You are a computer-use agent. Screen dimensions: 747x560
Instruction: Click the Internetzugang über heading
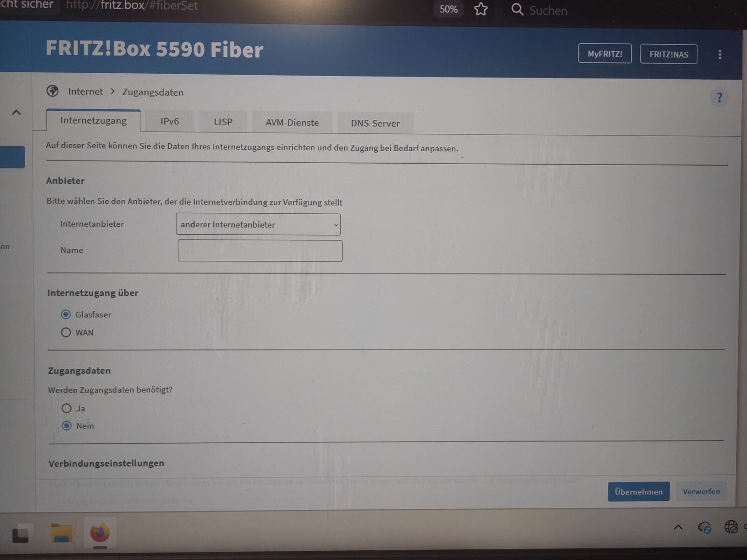point(93,293)
